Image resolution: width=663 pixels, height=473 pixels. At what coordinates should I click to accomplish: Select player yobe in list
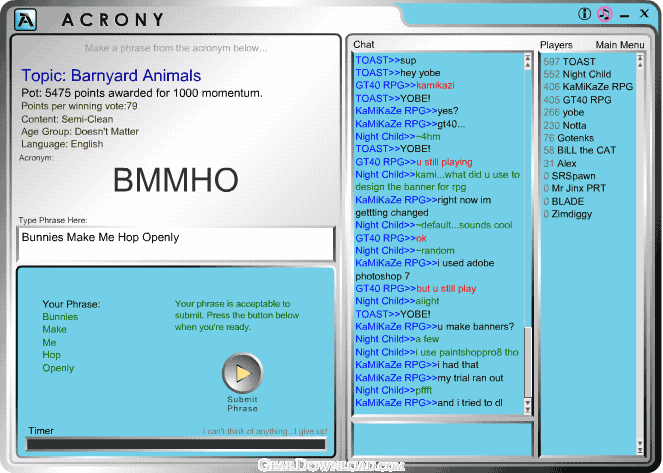point(564,112)
